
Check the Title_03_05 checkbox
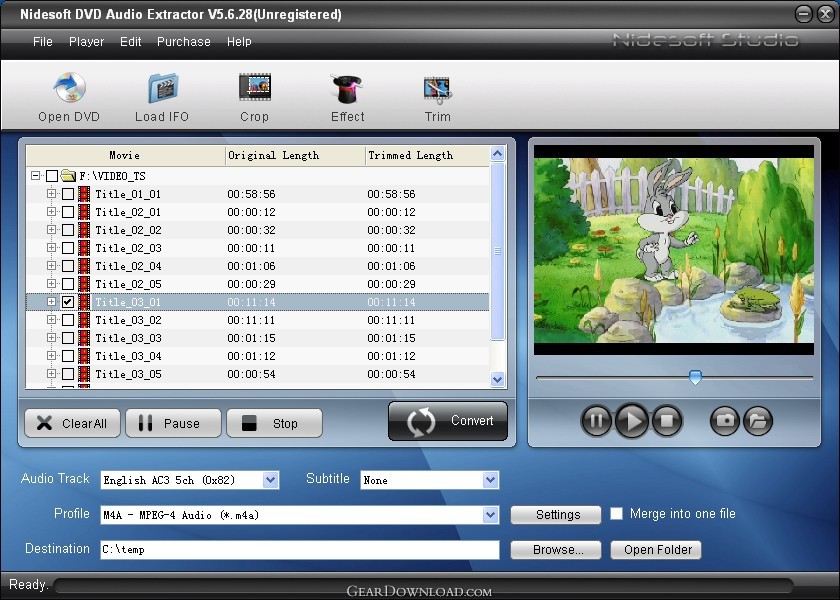[68, 374]
